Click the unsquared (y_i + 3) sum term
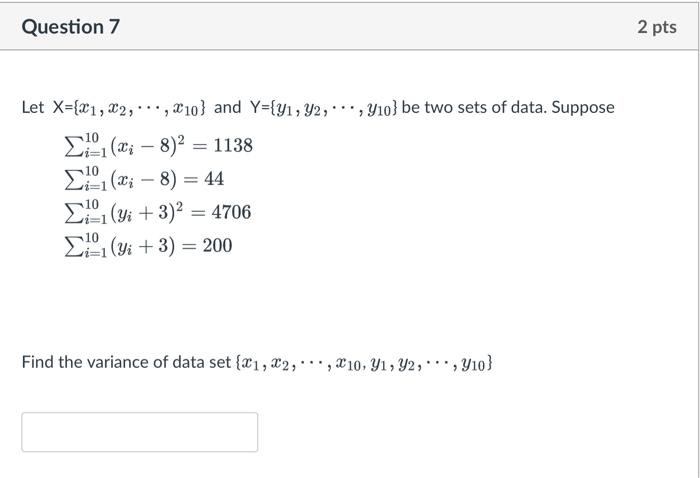700x478 pixels. point(143,245)
